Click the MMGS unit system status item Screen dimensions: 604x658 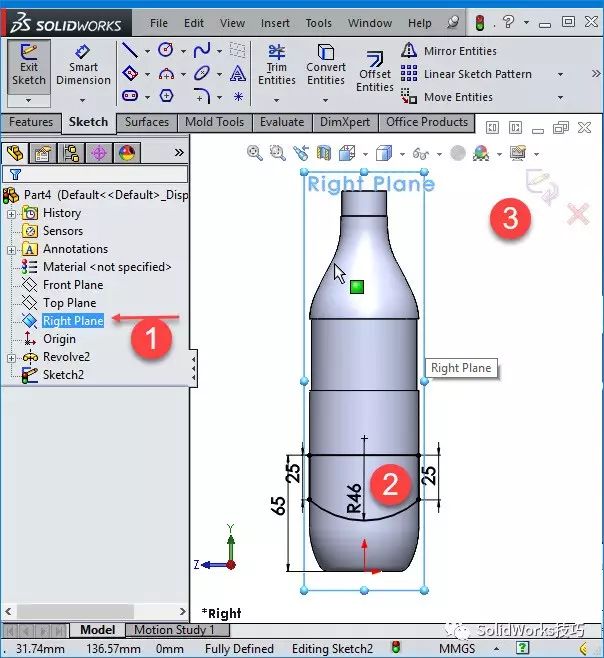tap(457, 649)
